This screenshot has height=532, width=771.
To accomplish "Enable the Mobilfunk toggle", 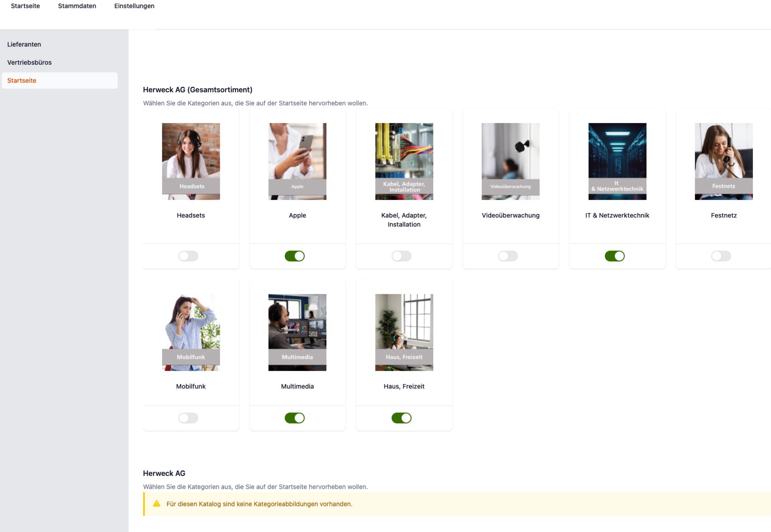I will coord(188,418).
